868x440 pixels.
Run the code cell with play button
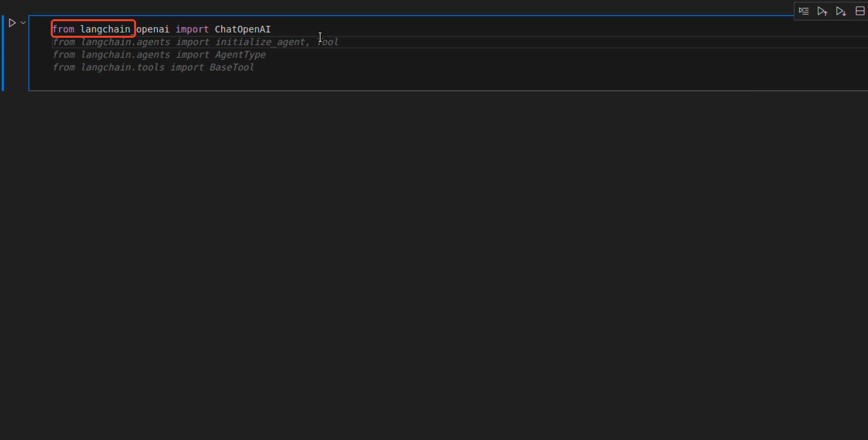pyautogui.click(x=12, y=23)
